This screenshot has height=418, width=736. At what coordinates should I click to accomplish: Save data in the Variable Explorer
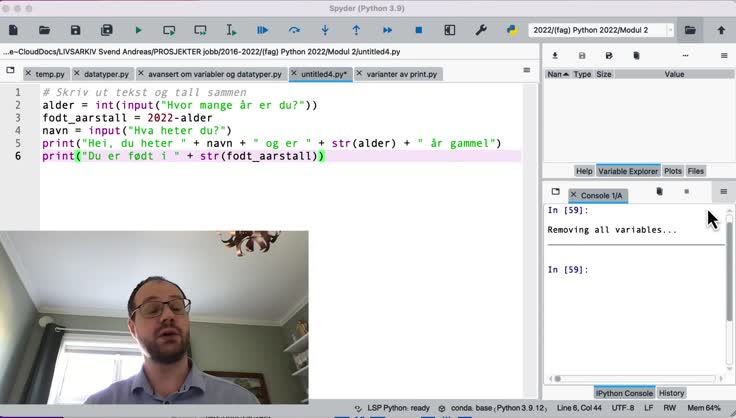click(x=582, y=56)
